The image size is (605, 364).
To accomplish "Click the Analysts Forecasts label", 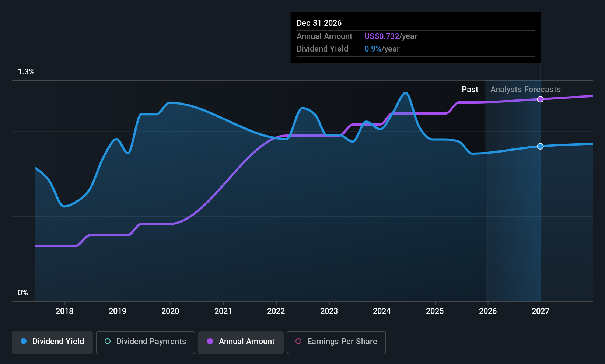I will coord(525,90).
